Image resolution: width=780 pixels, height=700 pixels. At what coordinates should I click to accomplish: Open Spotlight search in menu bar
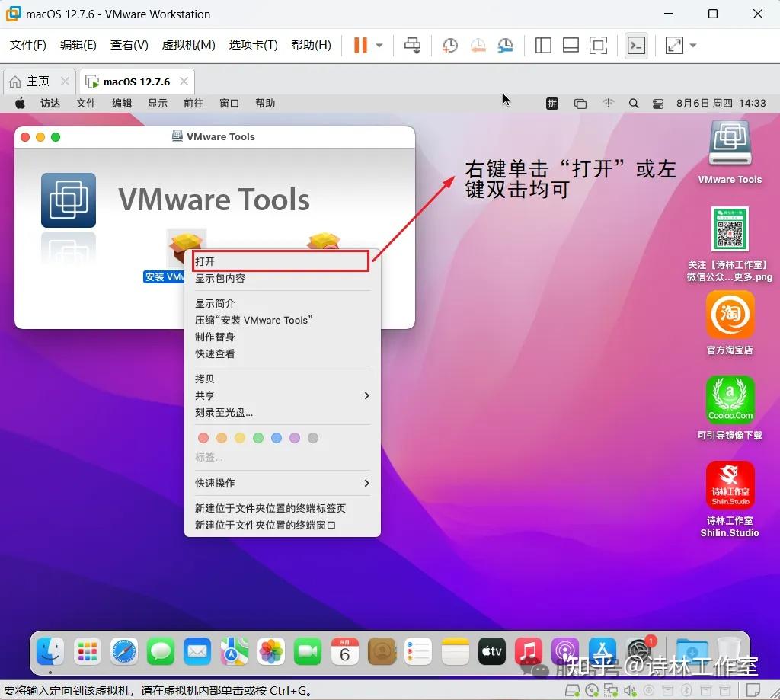[x=633, y=104]
